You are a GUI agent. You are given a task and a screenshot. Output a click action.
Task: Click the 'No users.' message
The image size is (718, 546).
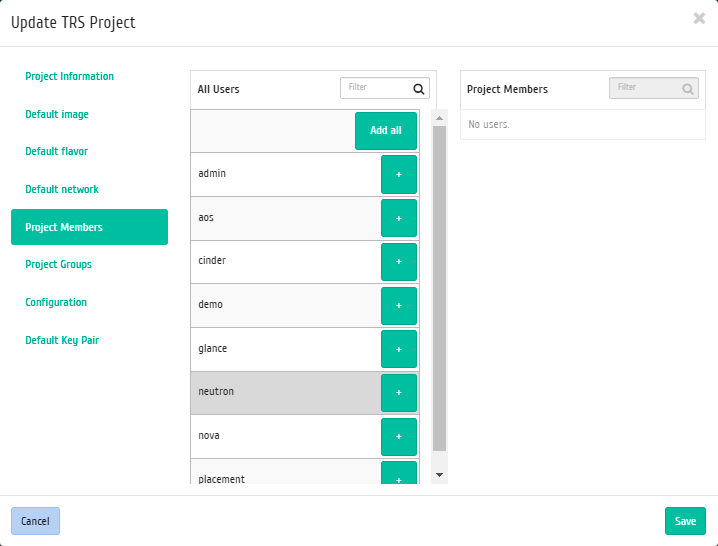pos(489,125)
